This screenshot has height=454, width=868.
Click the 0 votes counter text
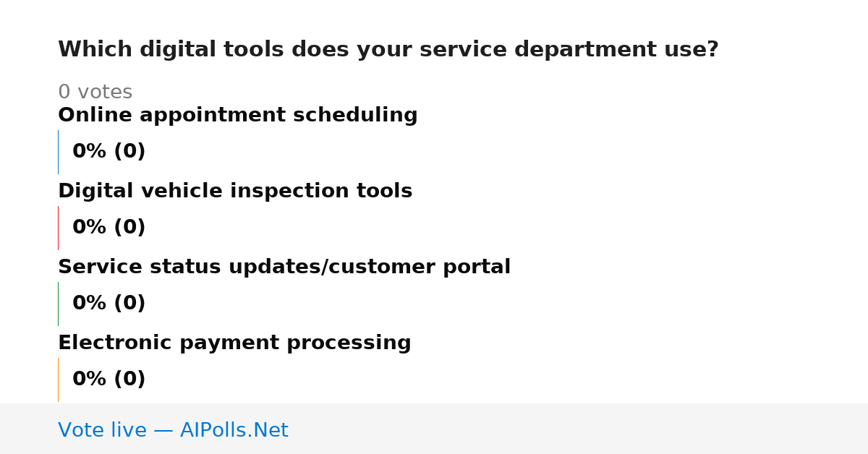pyautogui.click(x=95, y=93)
